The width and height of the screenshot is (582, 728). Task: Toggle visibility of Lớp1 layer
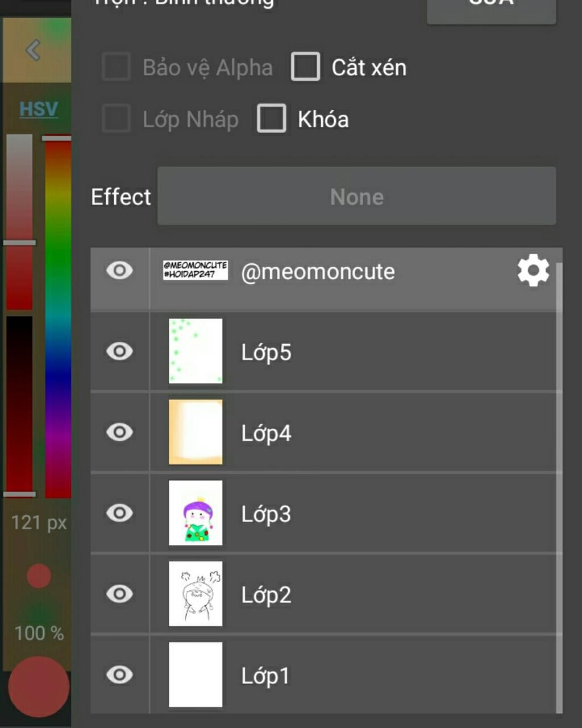(x=119, y=675)
